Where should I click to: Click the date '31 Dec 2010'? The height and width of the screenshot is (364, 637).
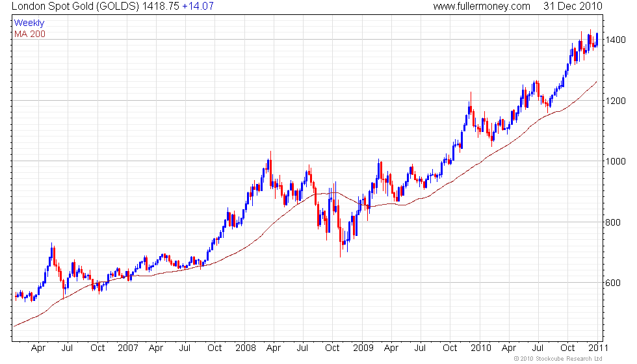(x=573, y=6)
